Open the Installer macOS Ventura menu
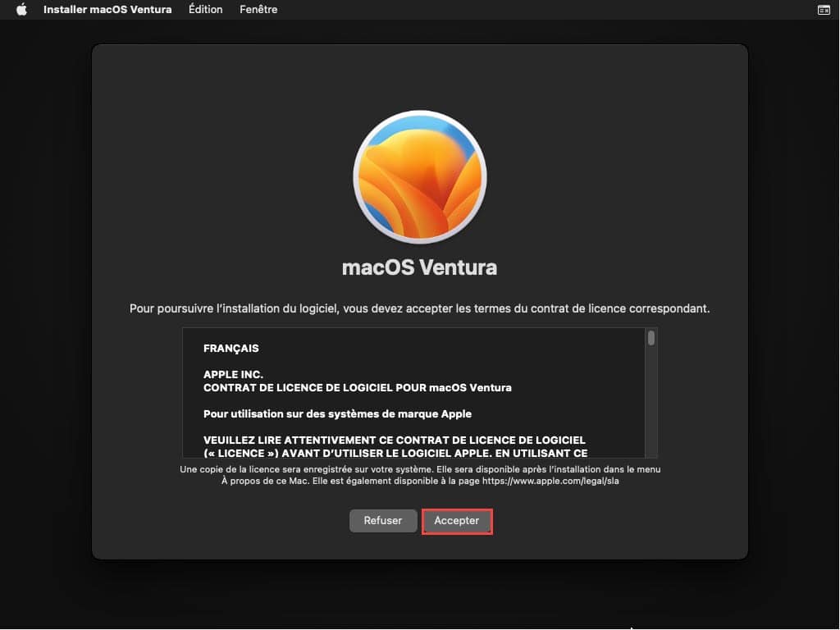The width and height of the screenshot is (840, 630). point(107,9)
